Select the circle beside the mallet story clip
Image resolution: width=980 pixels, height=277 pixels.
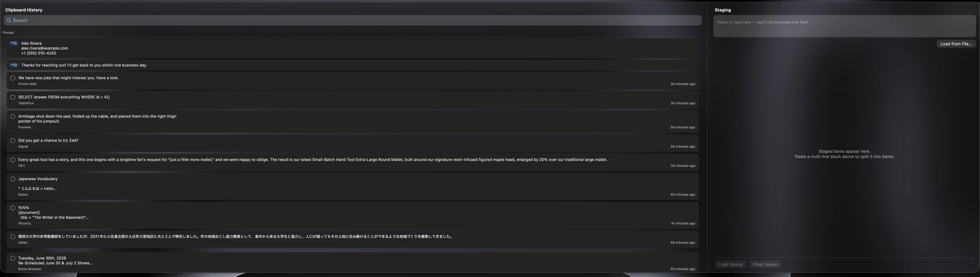13,160
